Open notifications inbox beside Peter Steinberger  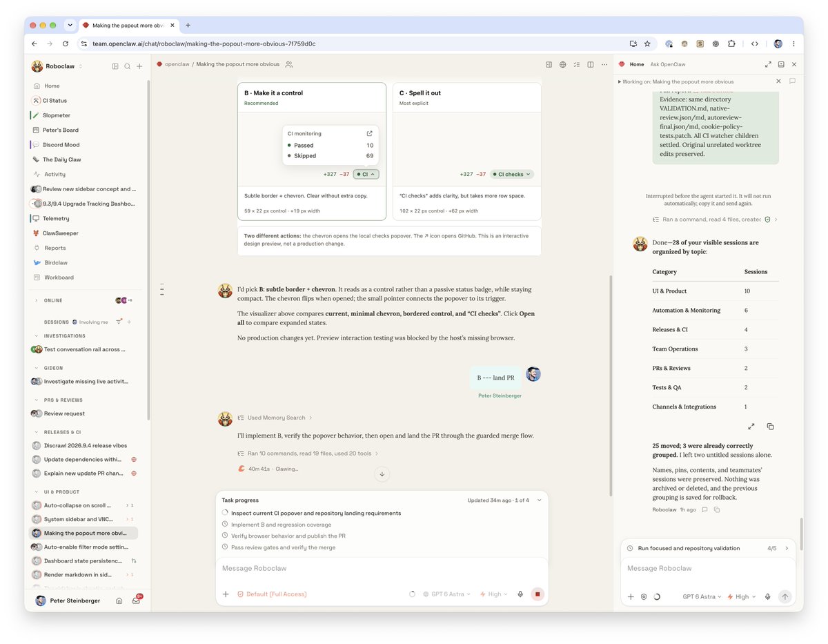point(137,601)
